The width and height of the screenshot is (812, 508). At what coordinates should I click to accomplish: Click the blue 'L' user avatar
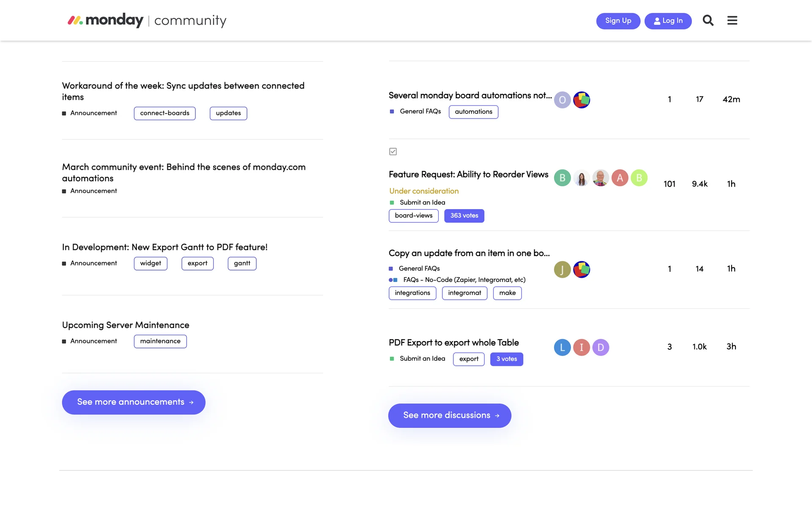pos(562,347)
